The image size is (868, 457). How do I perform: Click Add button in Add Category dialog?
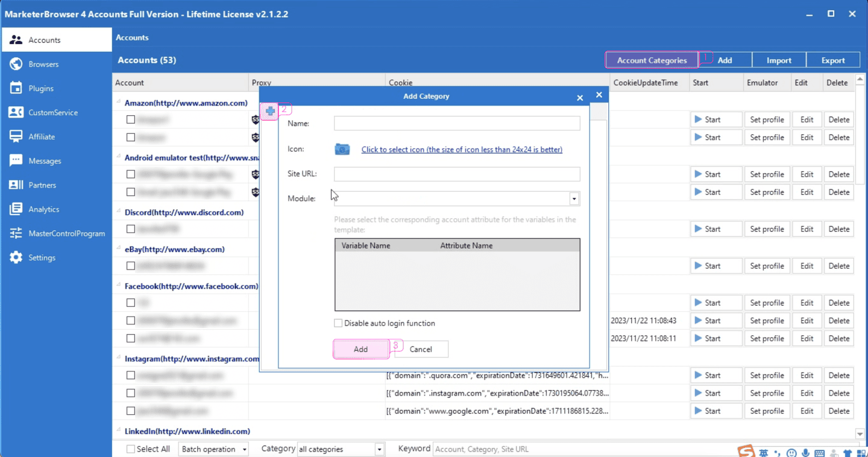360,349
